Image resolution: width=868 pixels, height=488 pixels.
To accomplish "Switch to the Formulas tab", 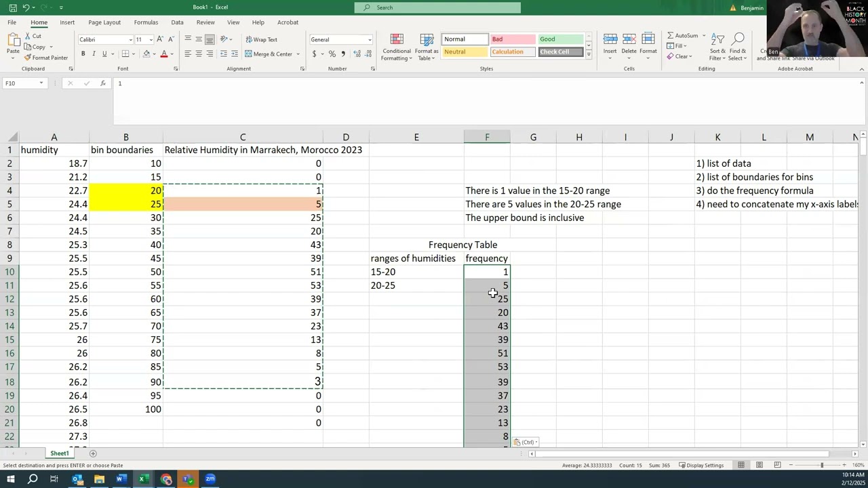I will pos(146,22).
